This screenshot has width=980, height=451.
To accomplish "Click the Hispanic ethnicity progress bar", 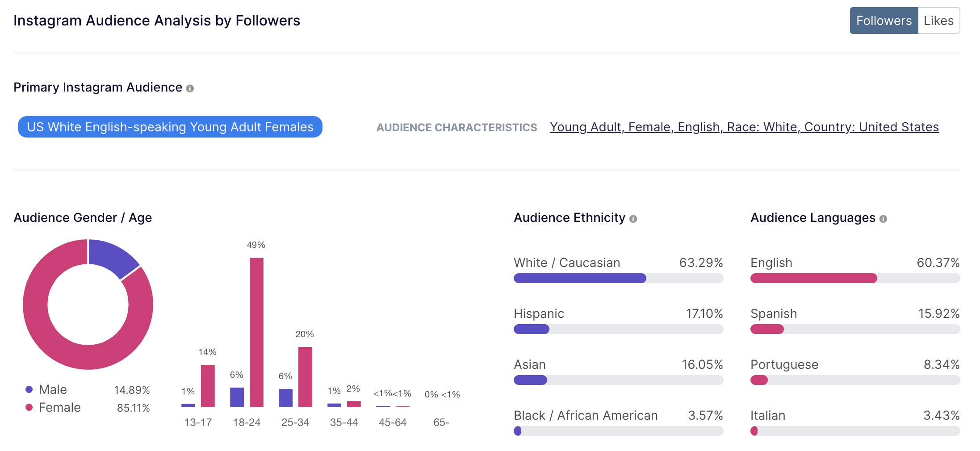I will 618,329.
